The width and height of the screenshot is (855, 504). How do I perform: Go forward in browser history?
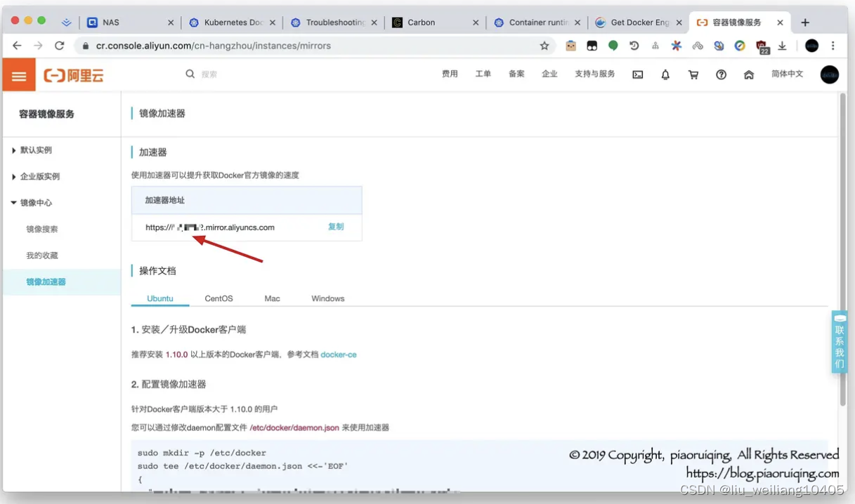(38, 46)
